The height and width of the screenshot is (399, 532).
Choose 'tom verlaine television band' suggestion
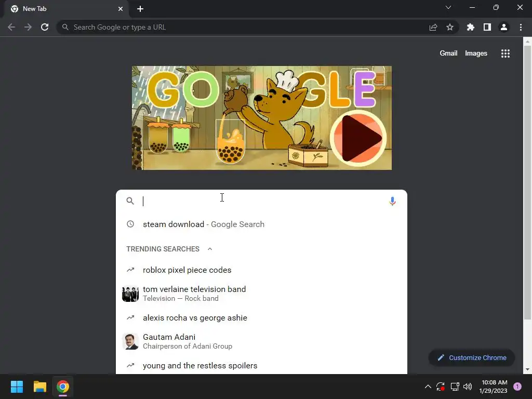(x=261, y=294)
